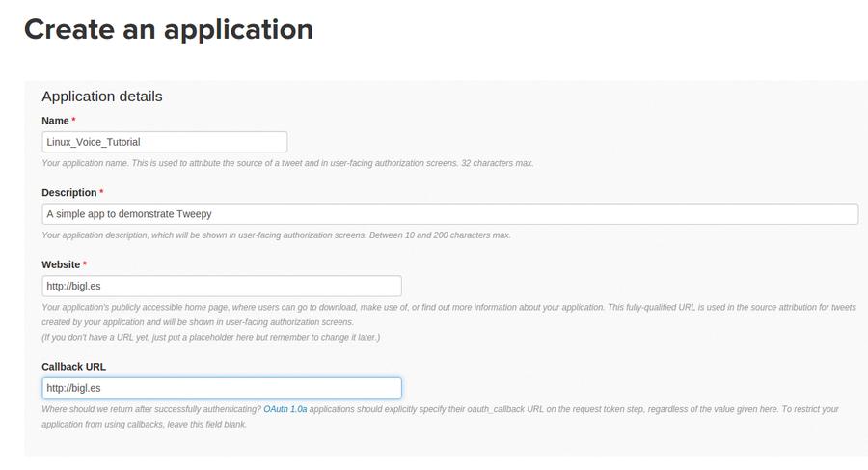
Task: Click the publicly accessible home page hint line
Action: (448, 307)
